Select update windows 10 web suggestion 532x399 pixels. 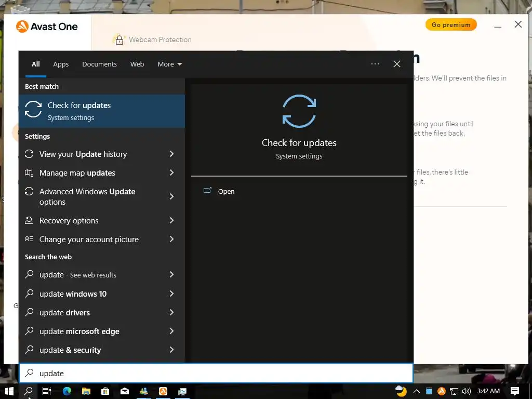pyautogui.click(x=102, y=294)
